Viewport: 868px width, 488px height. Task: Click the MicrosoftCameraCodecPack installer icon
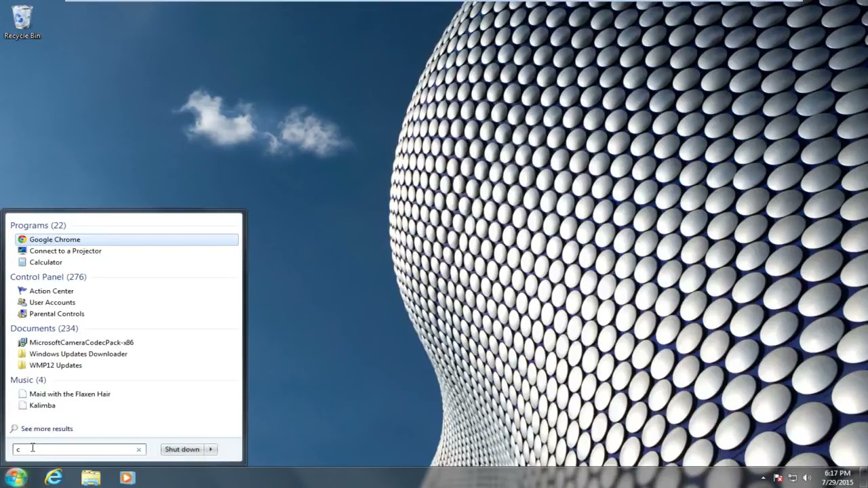(22, 342)
